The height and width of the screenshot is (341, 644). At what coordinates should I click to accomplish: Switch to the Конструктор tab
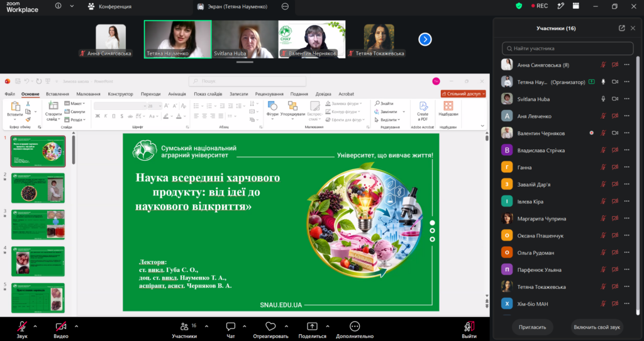tap(120, 94)
